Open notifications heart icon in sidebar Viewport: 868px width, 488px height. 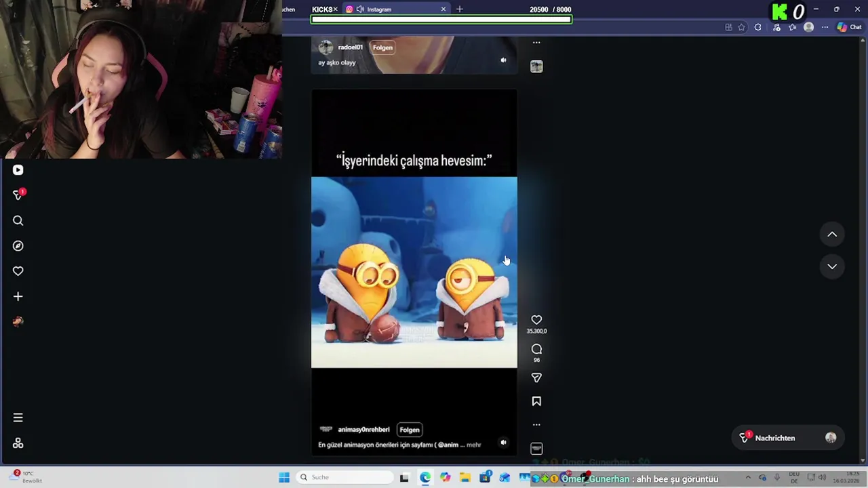coord(18,271)
